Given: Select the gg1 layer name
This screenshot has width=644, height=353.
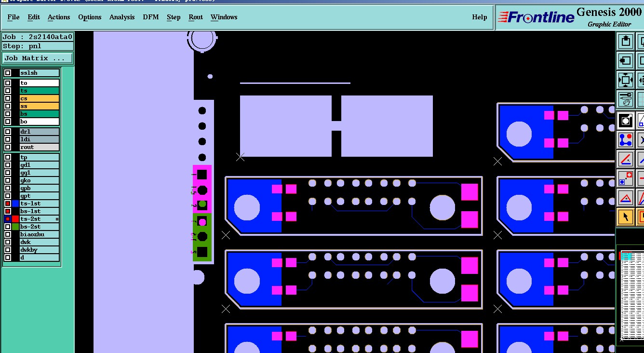Looking at the screenshot, I should coord(39,173).
